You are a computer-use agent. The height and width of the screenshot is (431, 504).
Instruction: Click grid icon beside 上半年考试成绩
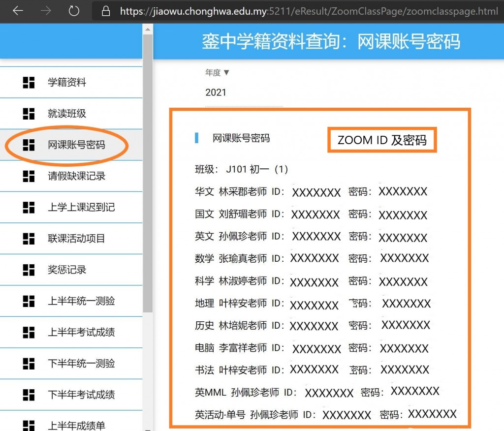pyautogui.click(x=29, y=332)
